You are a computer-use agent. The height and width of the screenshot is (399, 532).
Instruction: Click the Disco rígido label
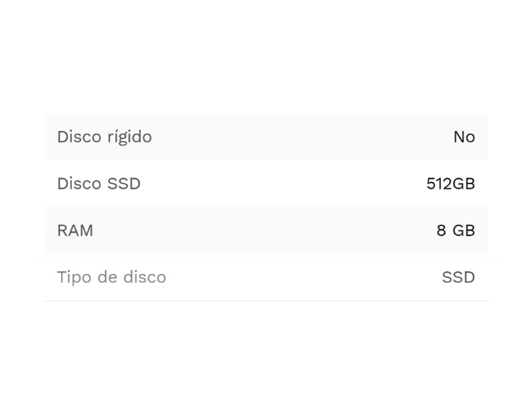click(x=104, y=137)
